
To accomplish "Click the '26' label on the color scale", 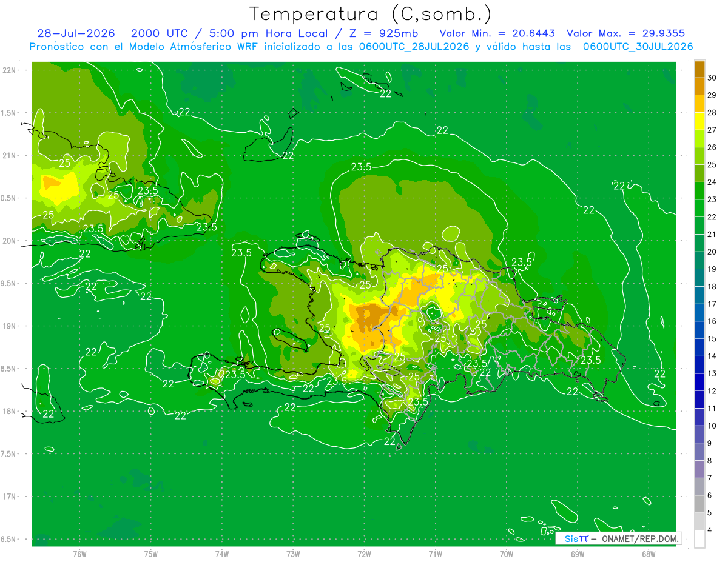I will [712, 147].
